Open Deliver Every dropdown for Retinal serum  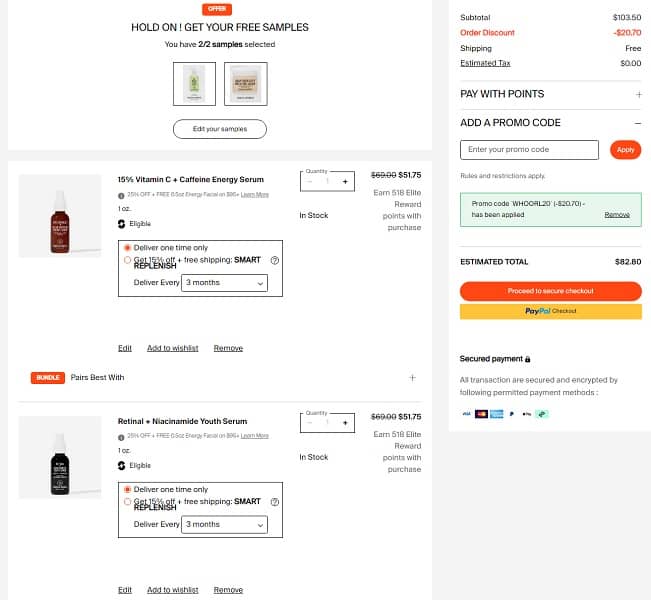(x=224, y=525)
